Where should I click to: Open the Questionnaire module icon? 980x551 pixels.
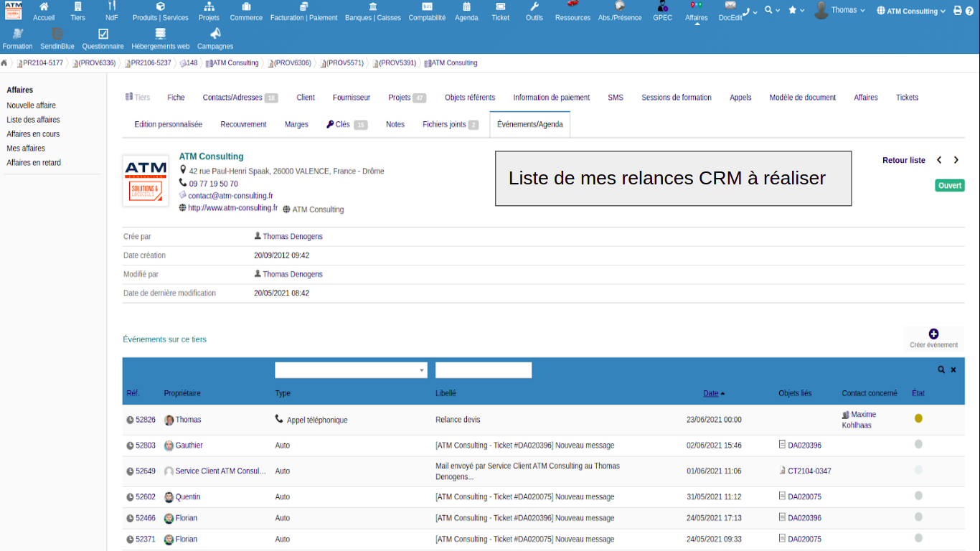[103, 34]
